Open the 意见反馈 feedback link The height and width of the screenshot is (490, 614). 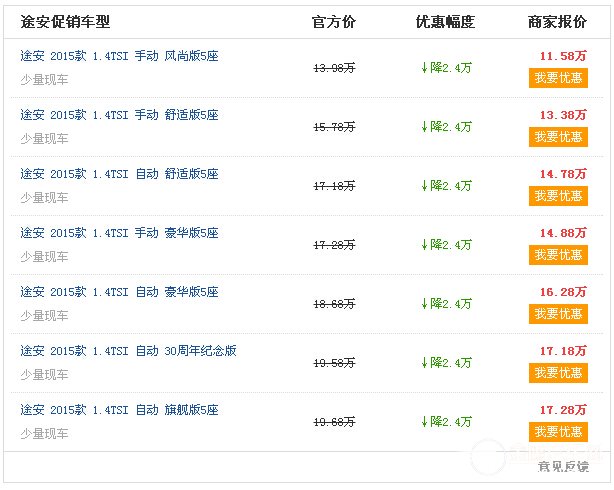coord(563,466)
